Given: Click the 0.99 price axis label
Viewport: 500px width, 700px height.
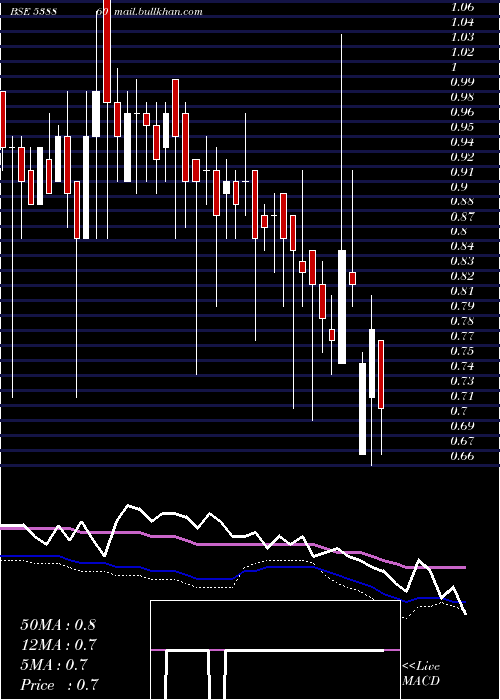Looking at the screenshot, I should tap(462, 82).
